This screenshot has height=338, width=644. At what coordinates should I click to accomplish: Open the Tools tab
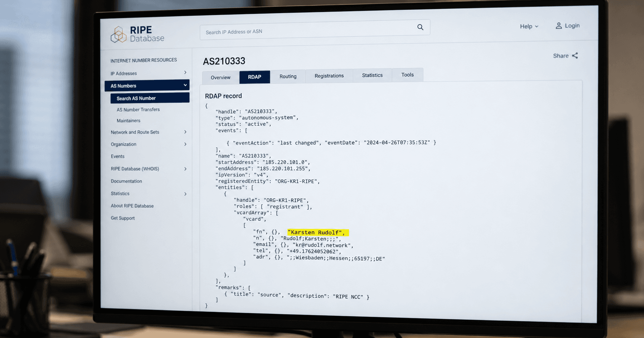pos(407,75)
